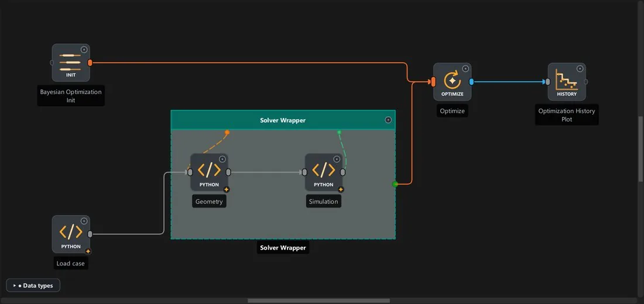Viewport: 644px width, 304px height.
Task: Click the blue output port of Optimize node
Action: (x=471, y=82)
